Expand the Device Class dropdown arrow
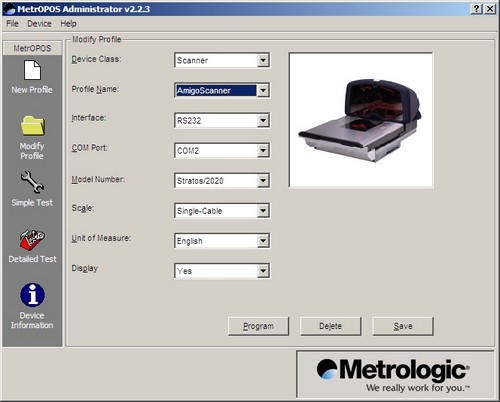500x402 pixels. click(263, 60)
